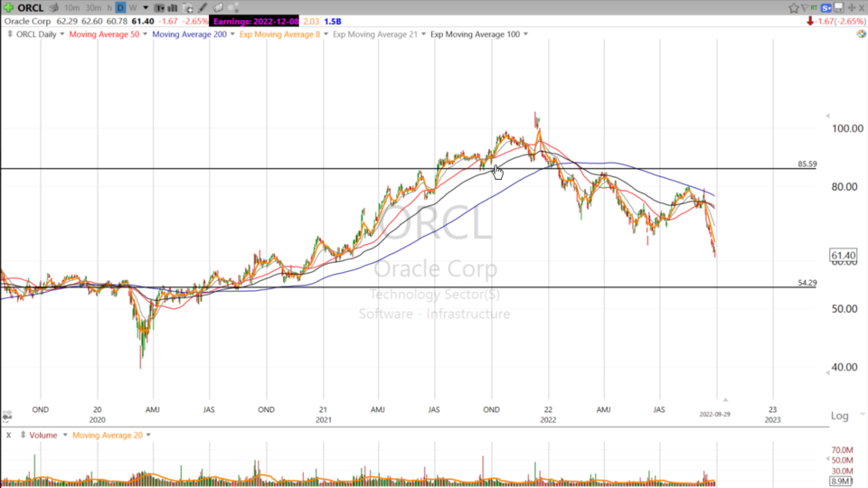Click the 2022-09-29 date marker
Viewport: 868px width, 488px height.
[715, 413]
